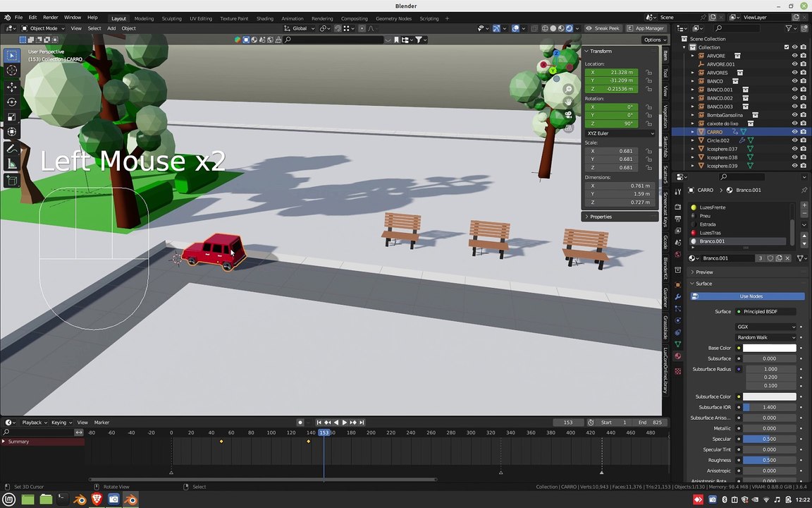
Task: Pin the properties panel context
Action: 804,190
